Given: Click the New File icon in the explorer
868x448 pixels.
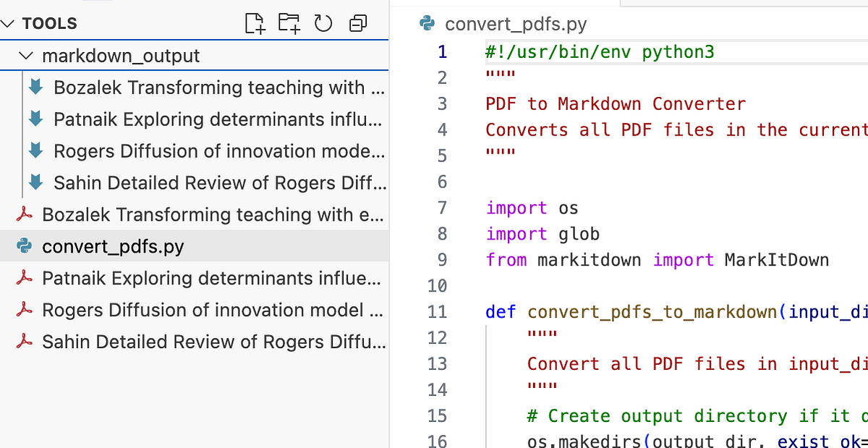Looking at the screenshot, I should pos(254,22).
